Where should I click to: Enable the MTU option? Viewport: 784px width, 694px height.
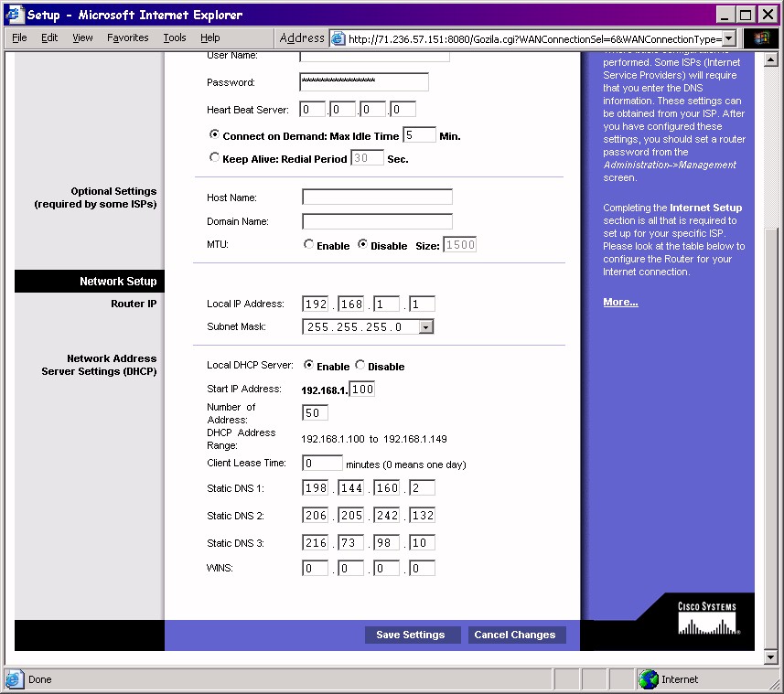308,245
